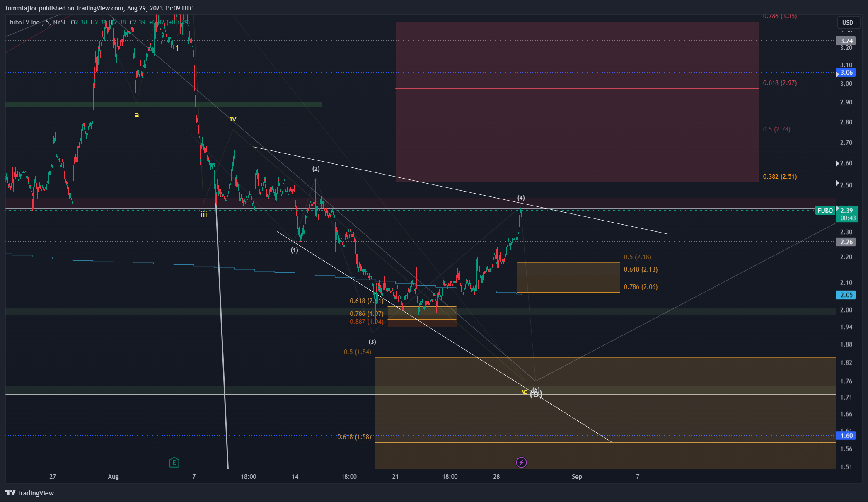
Task: Click the yellow wave i label
Action: (177, 48)
